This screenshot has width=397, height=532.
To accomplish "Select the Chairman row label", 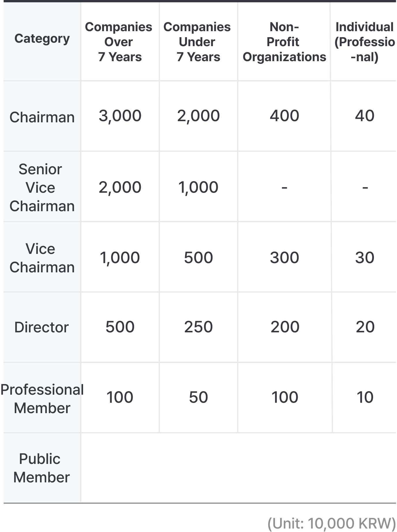I will click(42, 117).
